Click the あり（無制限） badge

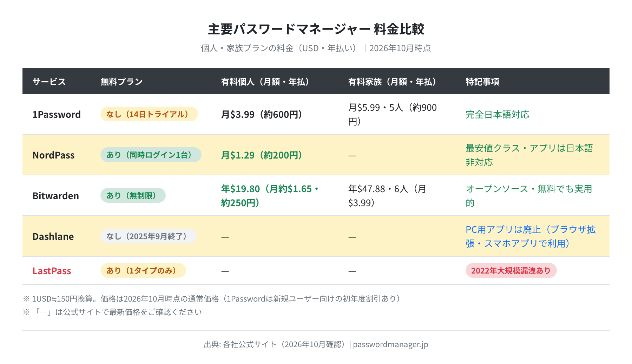pos(133,195)
